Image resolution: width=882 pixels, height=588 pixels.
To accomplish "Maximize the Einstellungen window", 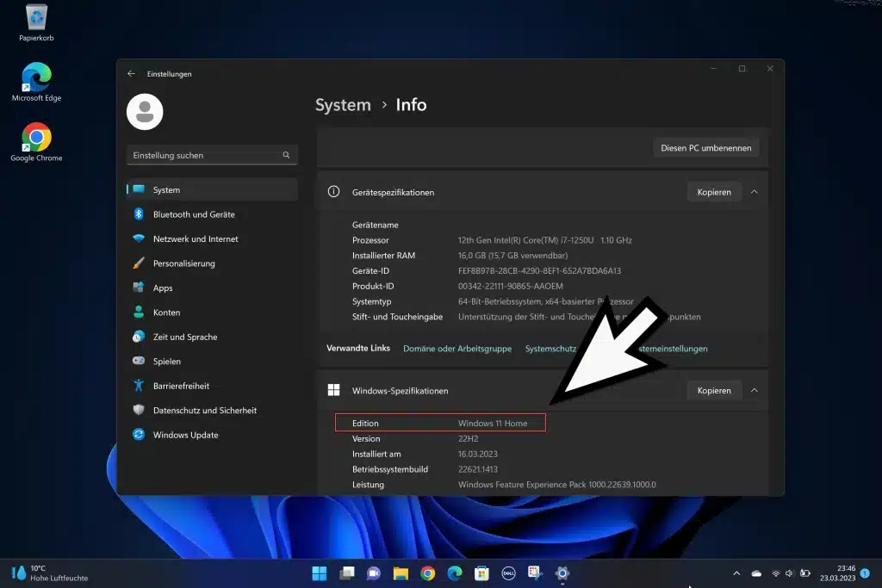I will (742, 69).
